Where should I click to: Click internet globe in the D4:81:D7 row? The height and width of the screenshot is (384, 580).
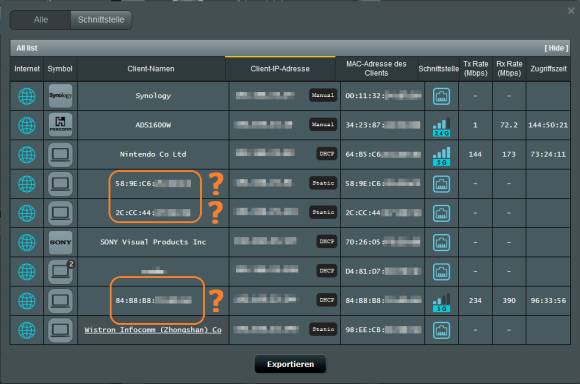(27, 272)
